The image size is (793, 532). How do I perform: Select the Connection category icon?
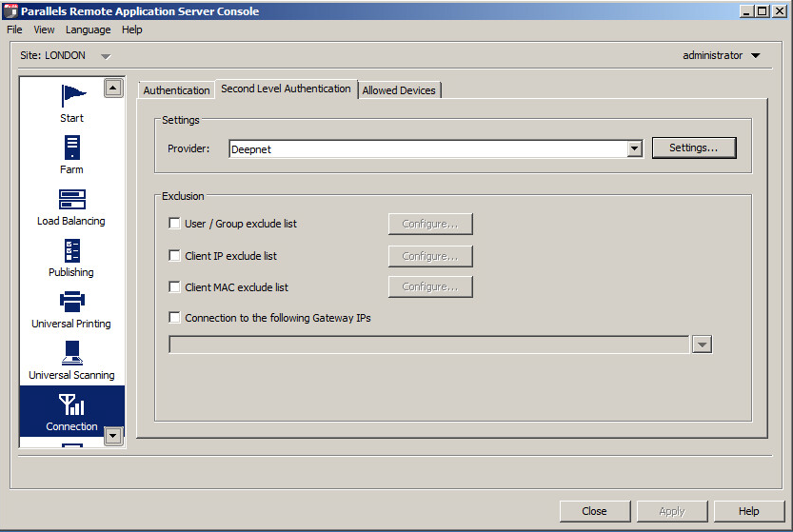tap(71, 404)
